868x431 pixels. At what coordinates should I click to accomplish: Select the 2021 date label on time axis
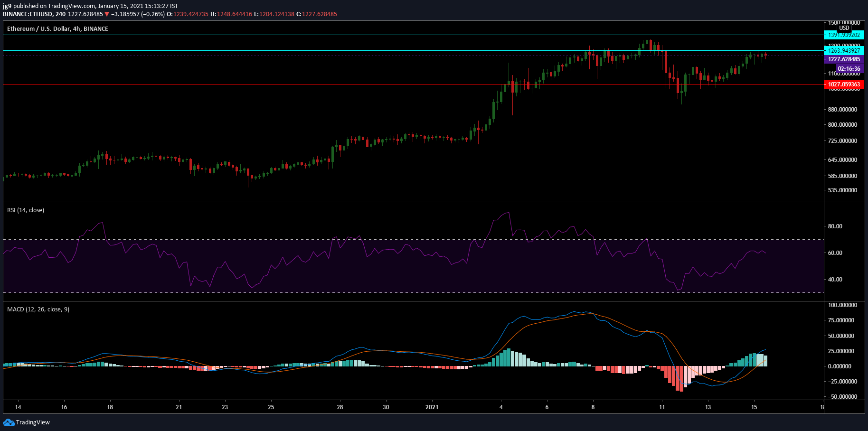pos(432,407)
